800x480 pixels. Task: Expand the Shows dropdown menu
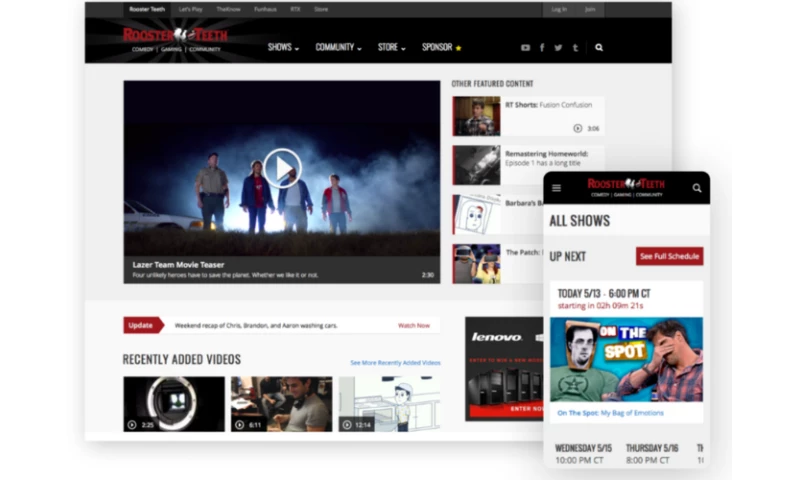point(283,47)
